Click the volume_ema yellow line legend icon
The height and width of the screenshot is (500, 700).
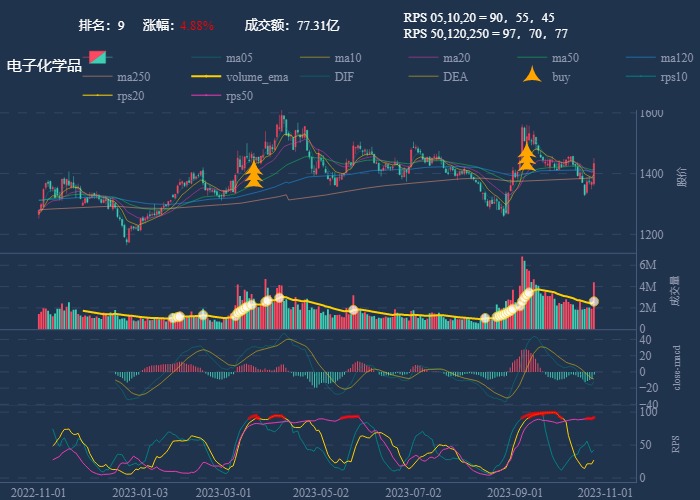click(x=205, y=77)
